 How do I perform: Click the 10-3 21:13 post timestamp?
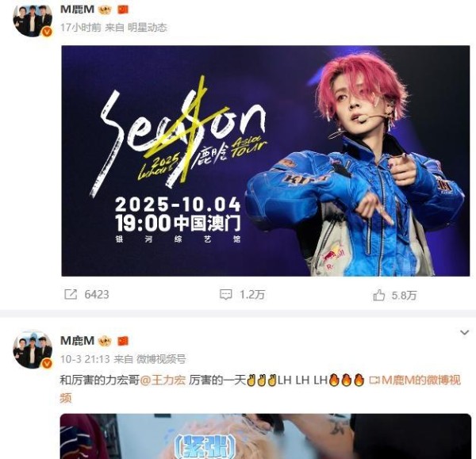(85, 359)
